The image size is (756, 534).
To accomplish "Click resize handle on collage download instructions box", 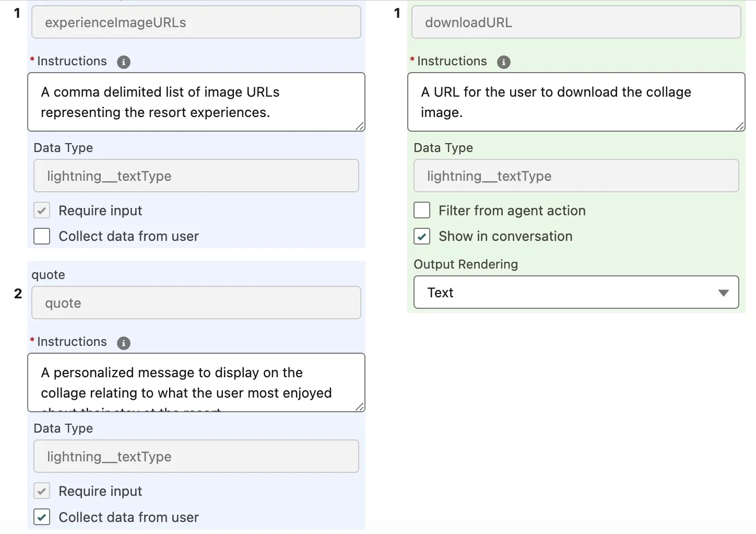I will pyautogui.click(x=740, y=126).
